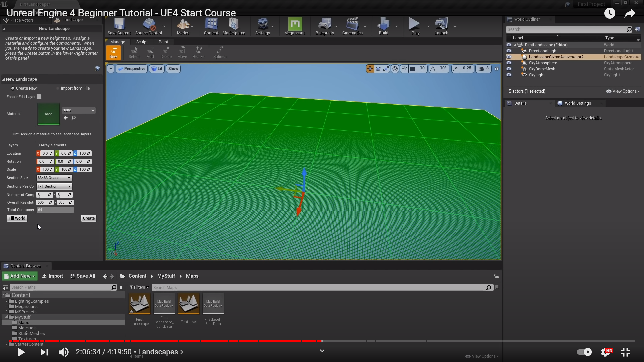
Task: Click the Blueprints toolbar icon
Action: pyautogui.click(x=324, y=26)
